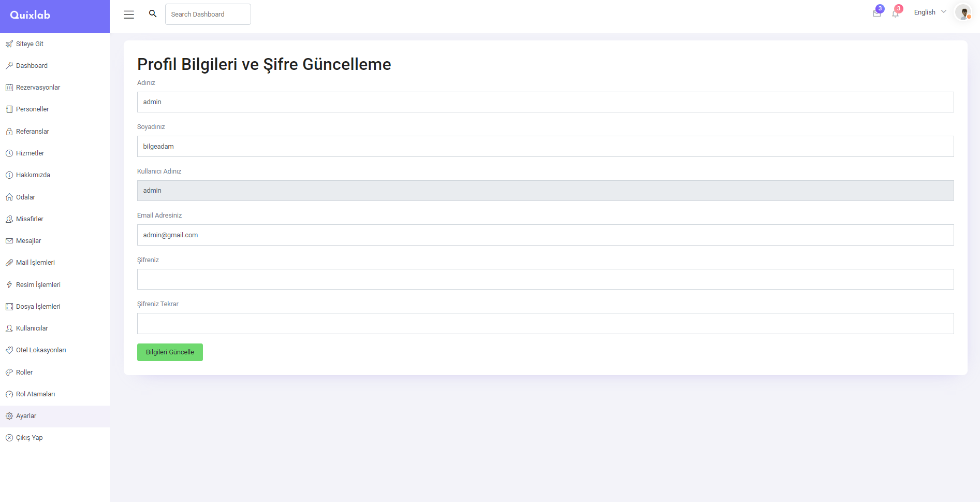Click the Ayarlar gear icon
This screenshot has height=502, width=980.
click(9, 416)
